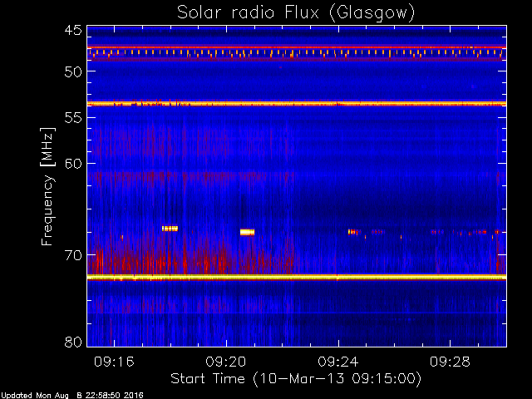
Task: Select the 'Frequency [MHz]' axis label
Action: coord(47,186)
